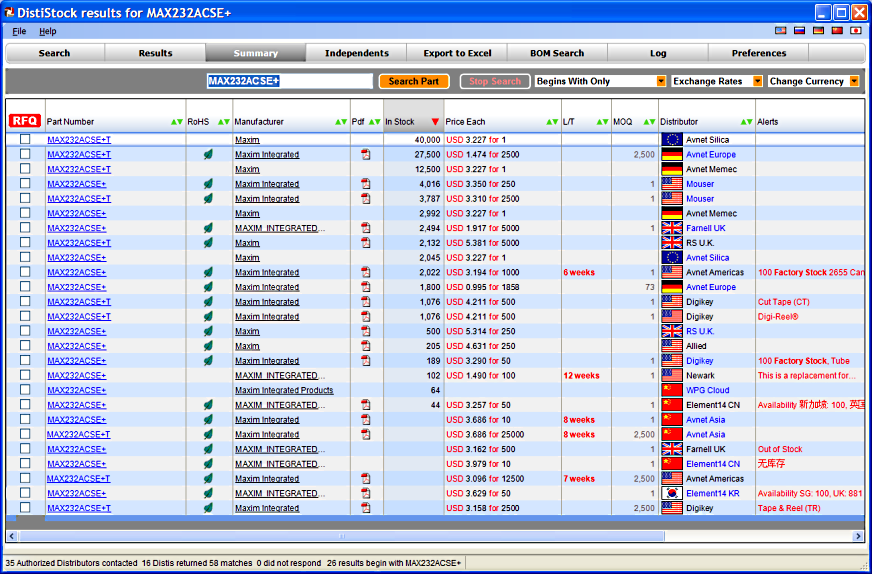872x574 pixels.
Task: Switch to the BOM Search tab
Action: (x=557, y=53)
